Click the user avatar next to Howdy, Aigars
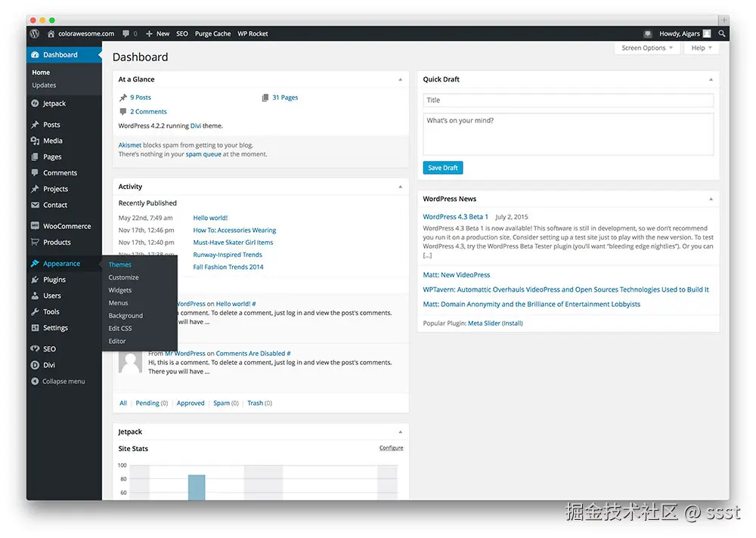 pyautogui.click(x=707, y=34)
